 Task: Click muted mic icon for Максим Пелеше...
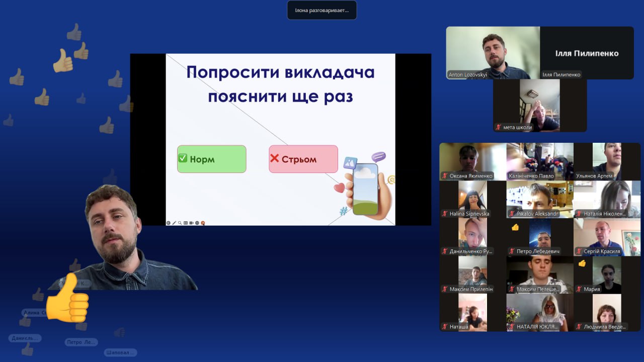click(512, 289)
